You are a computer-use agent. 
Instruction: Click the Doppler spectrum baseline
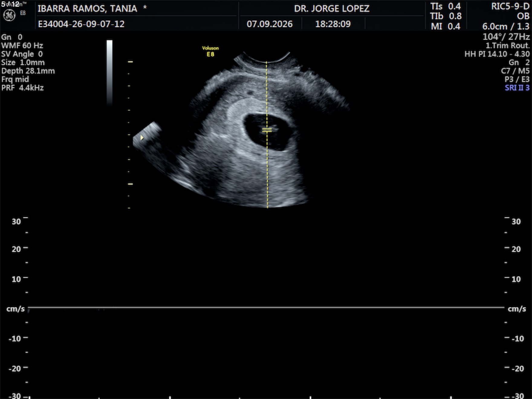(x=266, y=308)
